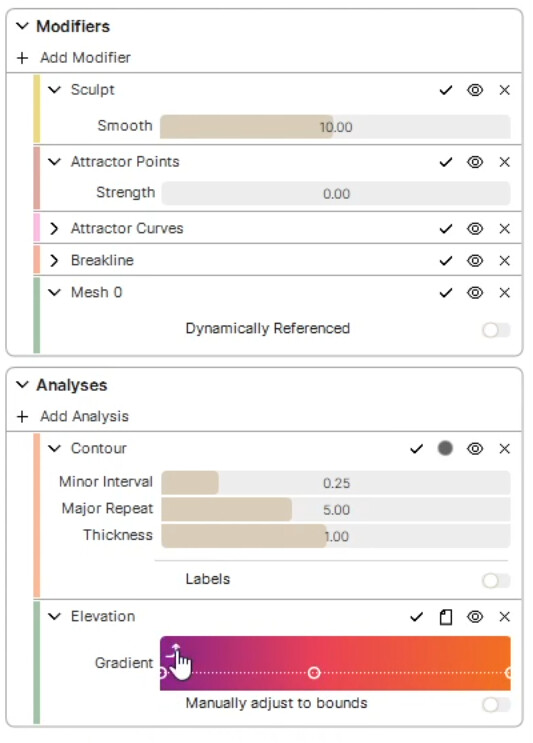Enable Manually adjust to bounds
The height and width of the screenshot is (743, 533).
pyautogui.click(x=496, y=705)
